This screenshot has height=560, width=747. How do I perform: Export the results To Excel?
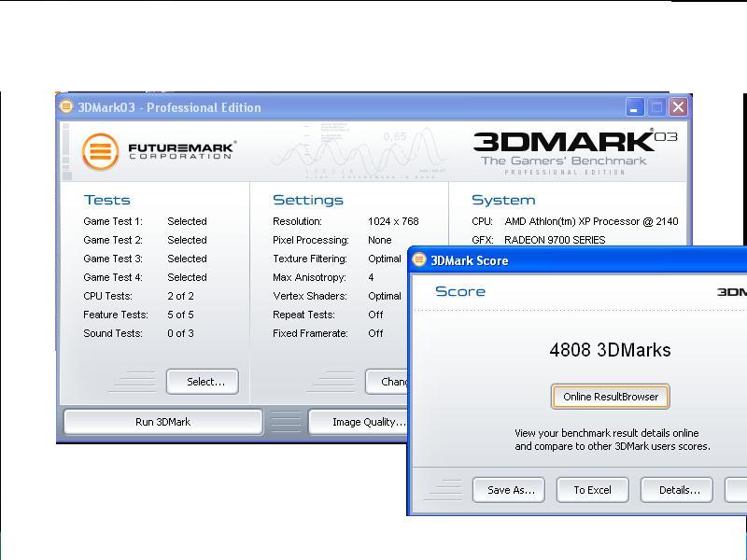click(593, 490)
